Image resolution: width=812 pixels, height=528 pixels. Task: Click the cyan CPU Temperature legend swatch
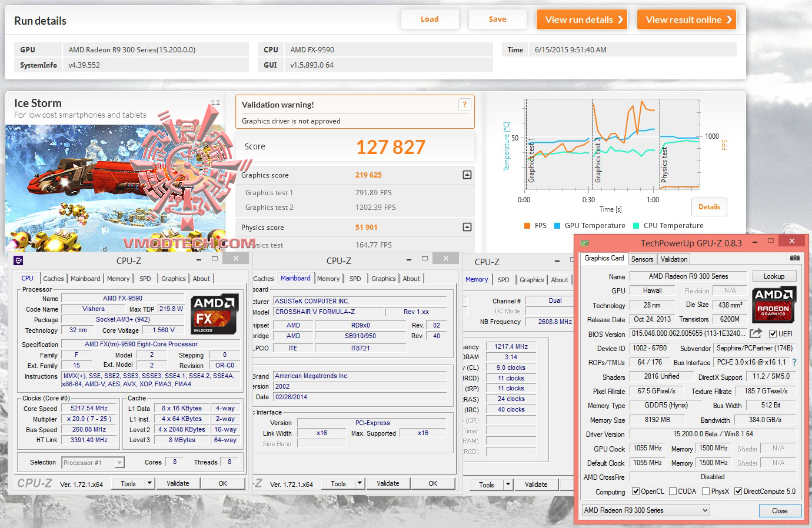(x=636, y=226)
